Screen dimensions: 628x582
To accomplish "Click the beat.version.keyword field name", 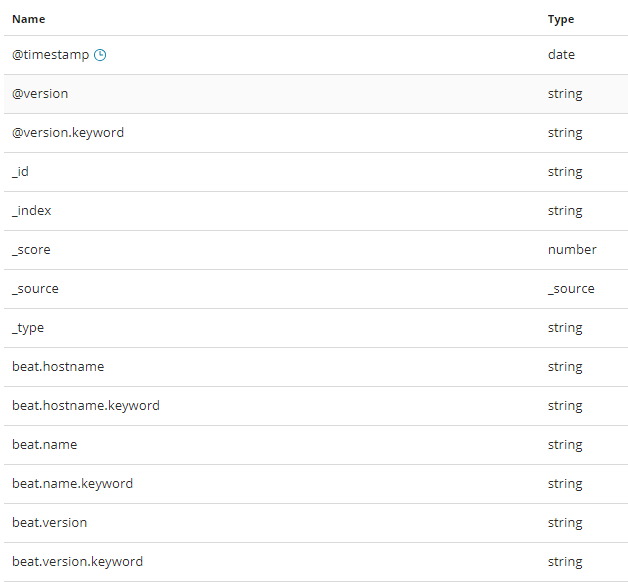I will [x=78, y=562].
